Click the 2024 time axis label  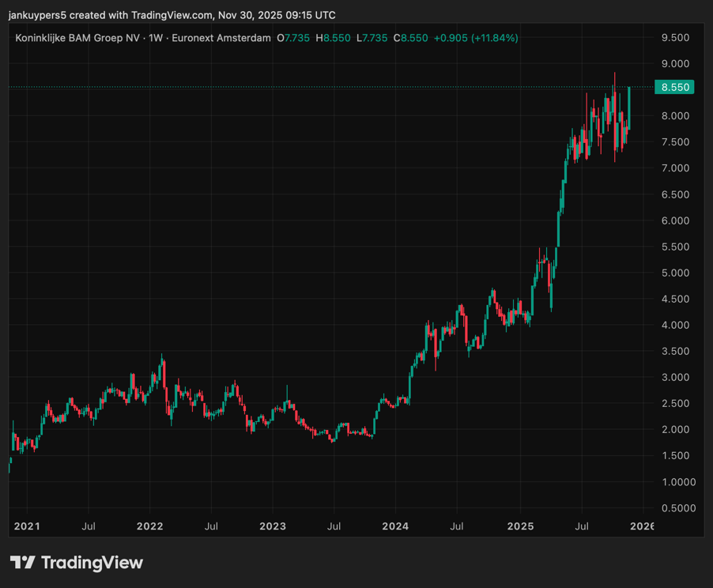(395, 526)
